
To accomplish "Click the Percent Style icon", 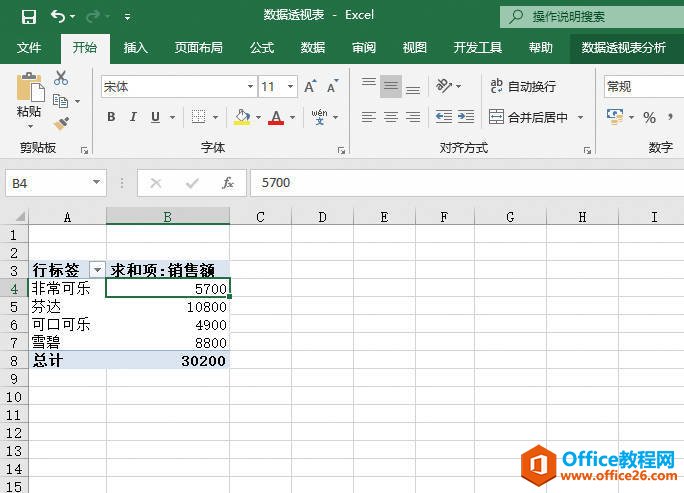I will [649, 117].
